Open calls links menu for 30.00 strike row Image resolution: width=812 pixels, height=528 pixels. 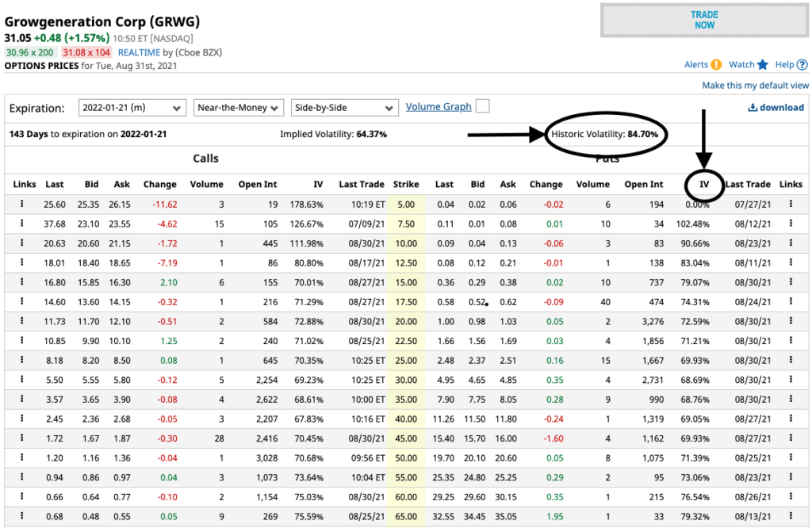click(x=21, y=380)
